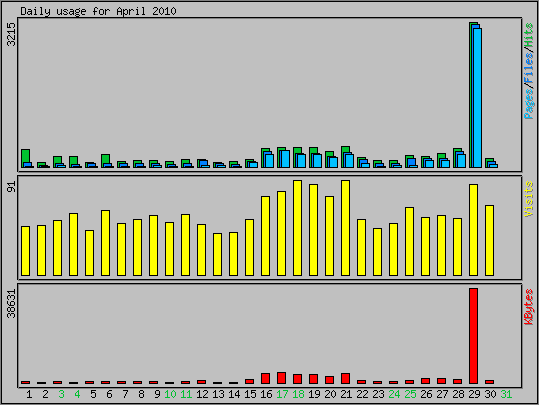Image resolution: width=539 pixels, height=405 pixels.
Task: Click the day 17 label on the axis
Action: (282, 394)
